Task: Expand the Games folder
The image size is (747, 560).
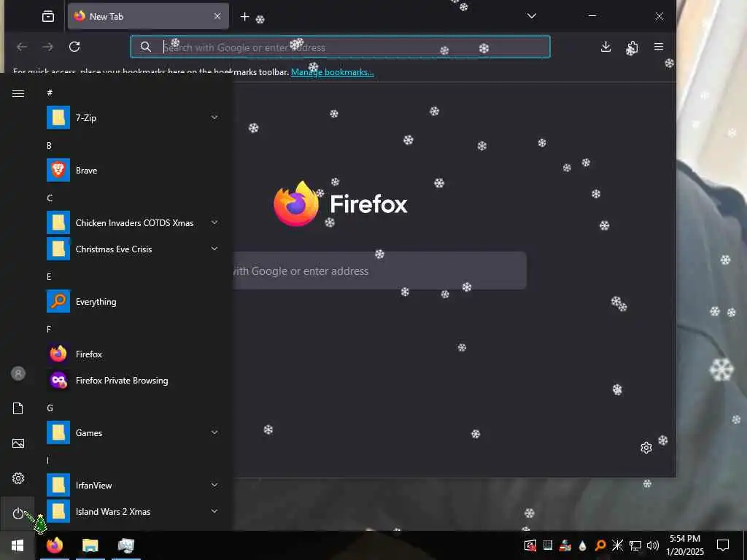Action: (215, 432)
